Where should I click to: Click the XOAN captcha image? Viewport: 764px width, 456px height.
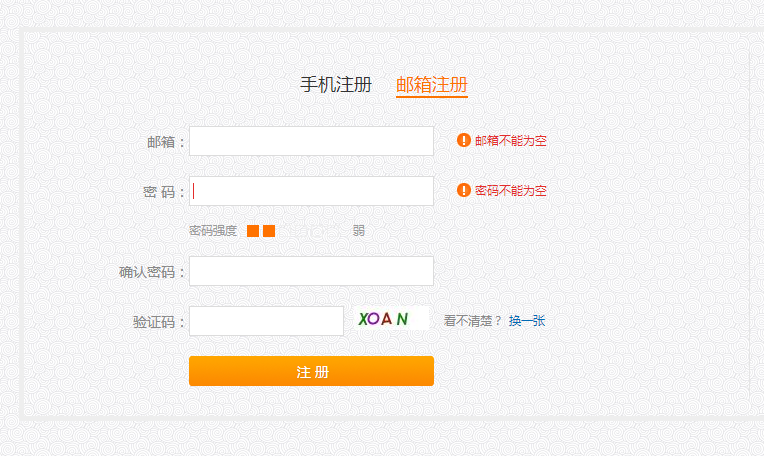pyautogui.click(x=391, y=319)
